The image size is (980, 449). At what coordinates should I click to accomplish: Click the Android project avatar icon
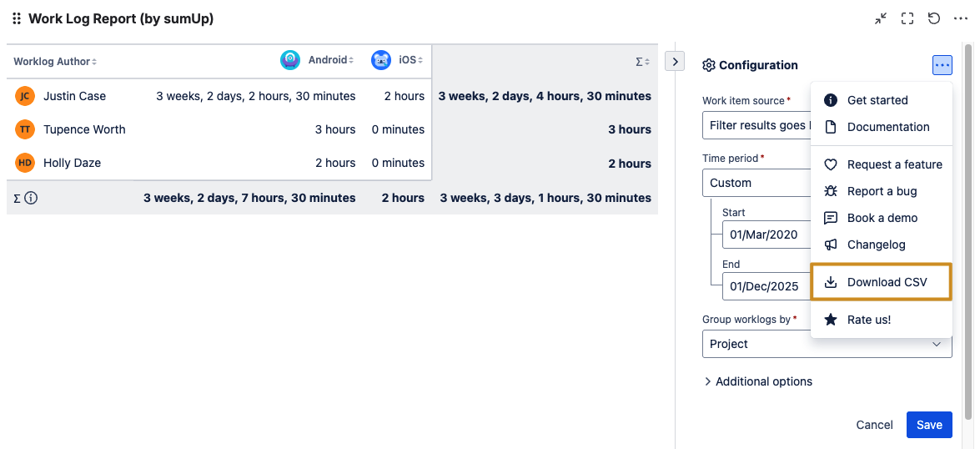tap(290, 60)
